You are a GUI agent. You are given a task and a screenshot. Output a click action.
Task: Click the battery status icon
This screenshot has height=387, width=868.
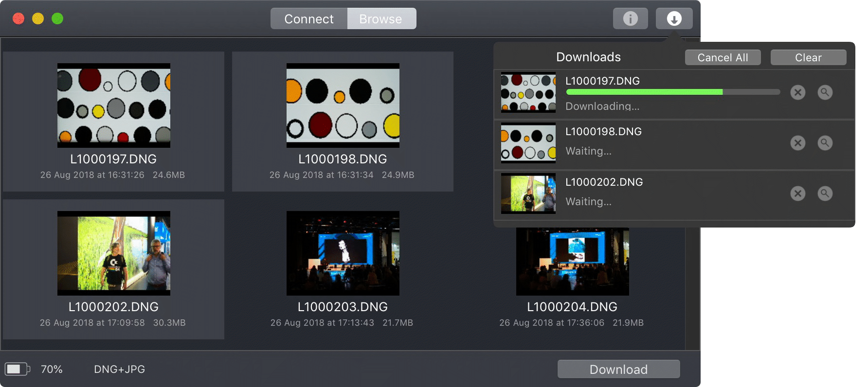[17, 369]
